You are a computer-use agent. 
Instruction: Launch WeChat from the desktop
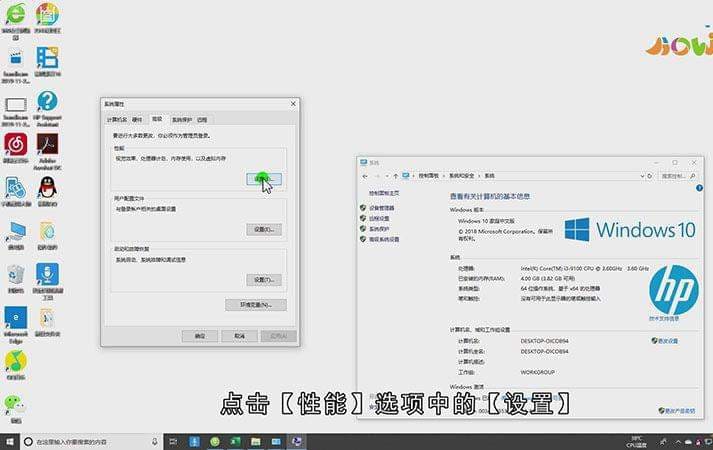click(16, 408)
